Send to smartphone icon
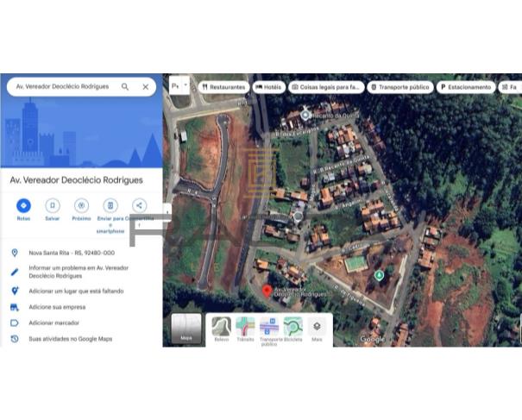This screenshot has width=522, height=420. click(110, 205)
